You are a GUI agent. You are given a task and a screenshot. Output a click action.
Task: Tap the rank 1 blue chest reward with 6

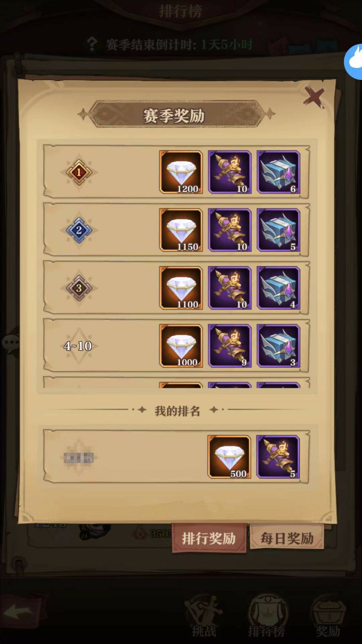278,172
